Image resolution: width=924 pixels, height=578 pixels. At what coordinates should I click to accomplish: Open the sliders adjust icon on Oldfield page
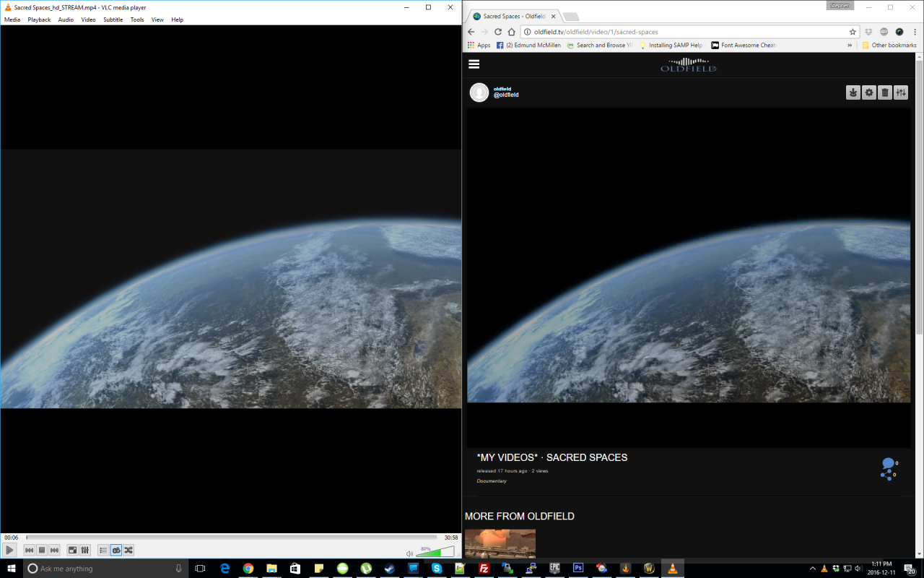901,92
